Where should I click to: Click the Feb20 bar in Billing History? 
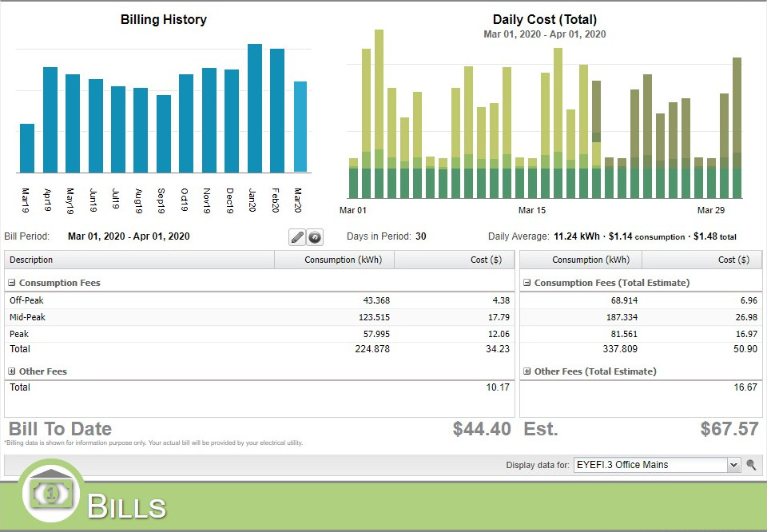click(277, 111)
